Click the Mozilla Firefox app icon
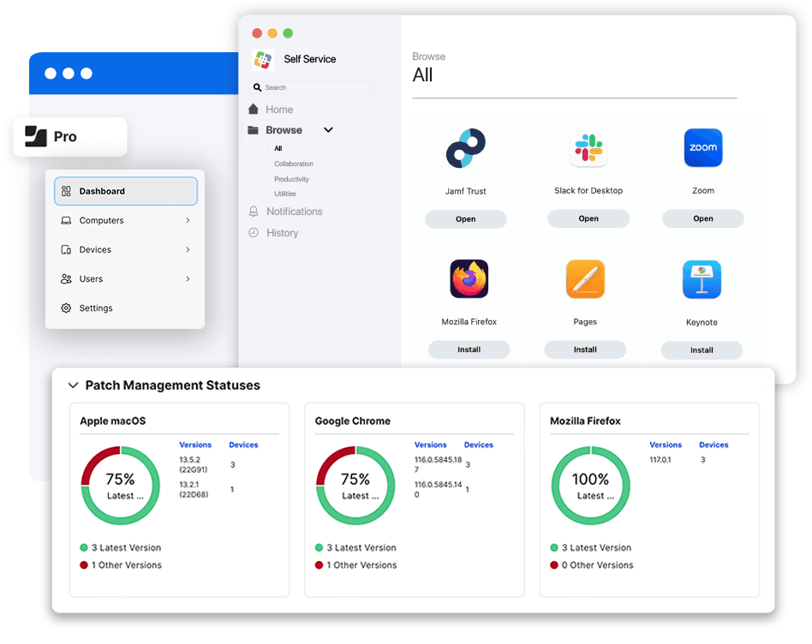Image resolution: width=812 pixels, height=644 pixels. 469,278
